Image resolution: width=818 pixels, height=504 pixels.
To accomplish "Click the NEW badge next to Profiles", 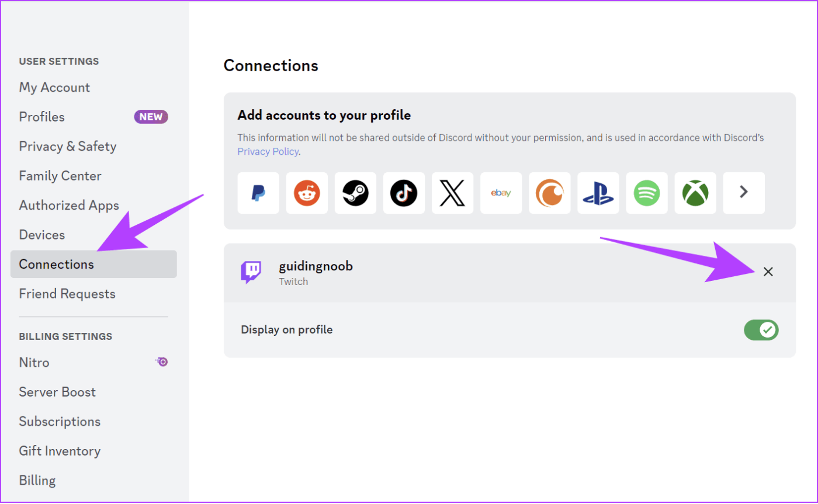I will pos(151,117).
